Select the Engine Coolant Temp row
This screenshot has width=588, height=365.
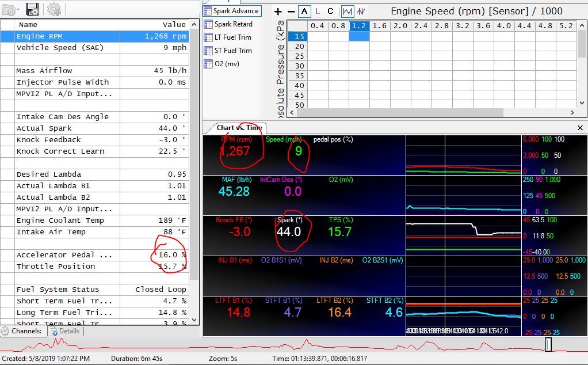pos(94,220)
